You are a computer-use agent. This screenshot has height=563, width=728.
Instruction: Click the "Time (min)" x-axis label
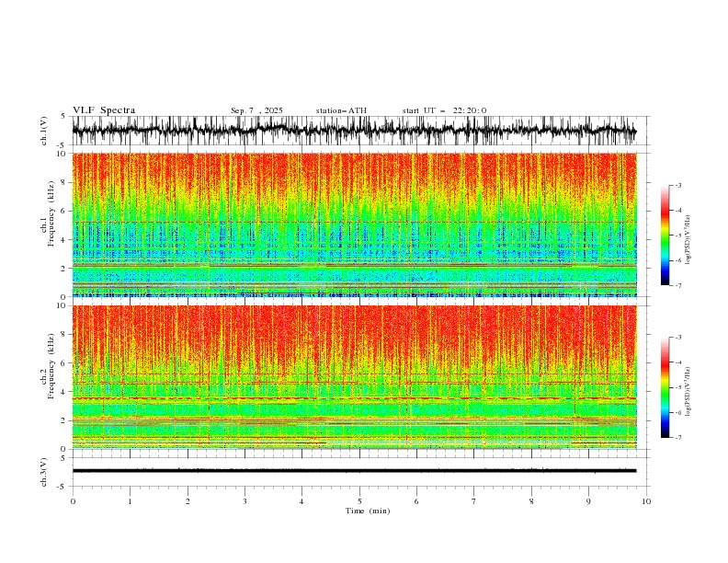tap(368, 511)
